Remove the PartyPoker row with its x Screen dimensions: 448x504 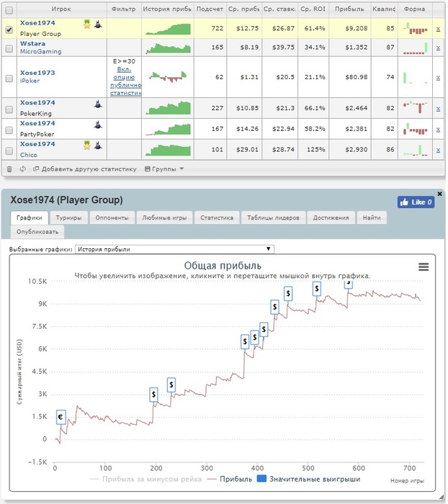coord(438,130)
